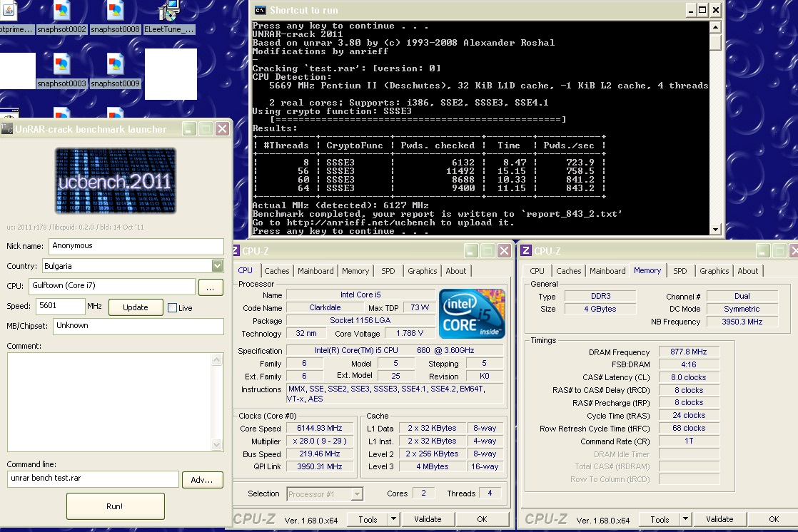The height and width of the screenshot is (532, 798).
Task: Select the snaphsot0009 desktop icon
Action: (x=115, y=71)
